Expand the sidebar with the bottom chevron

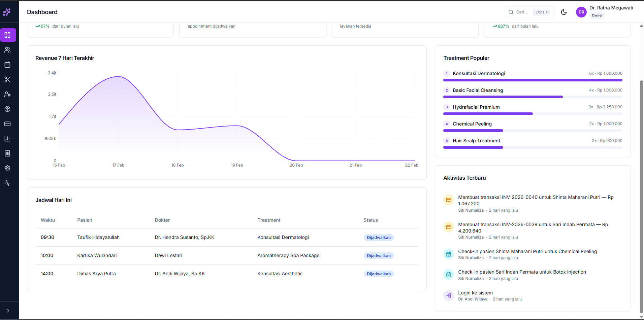pyautogui.click(x=8, y=311)
